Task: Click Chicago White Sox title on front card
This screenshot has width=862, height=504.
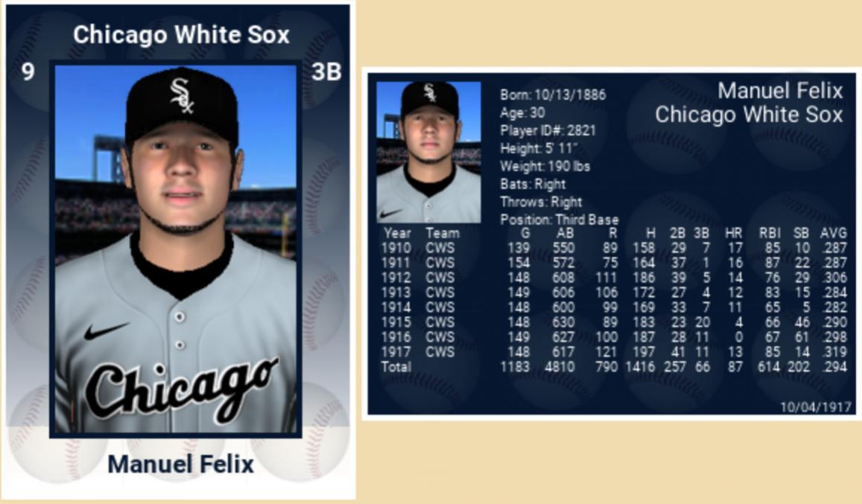Action: pyautogui.click(x=181, y=34)
